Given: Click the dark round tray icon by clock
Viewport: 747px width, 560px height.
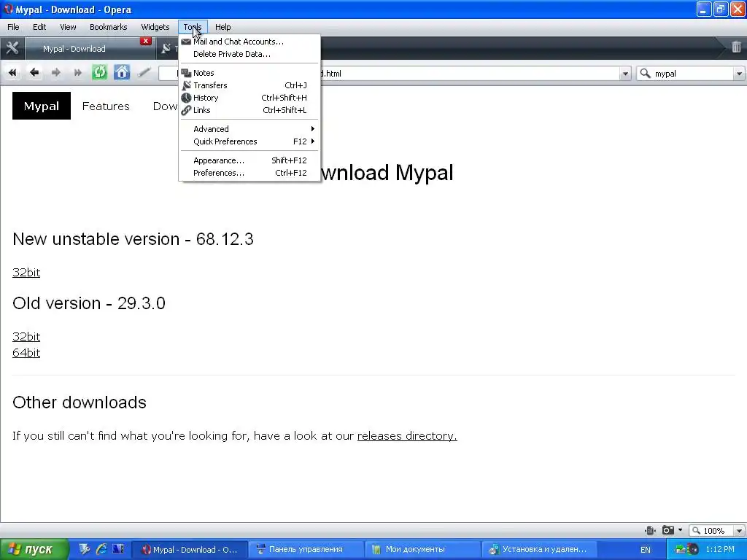Looking at the screenshot, I should pos(693,550).
